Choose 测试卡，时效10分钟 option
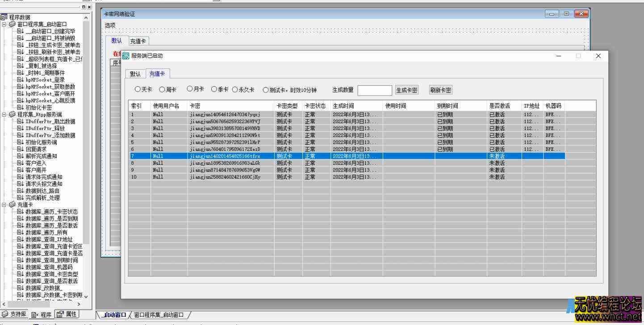The height and width of the screenshot is (325, 644). (266, 89)
